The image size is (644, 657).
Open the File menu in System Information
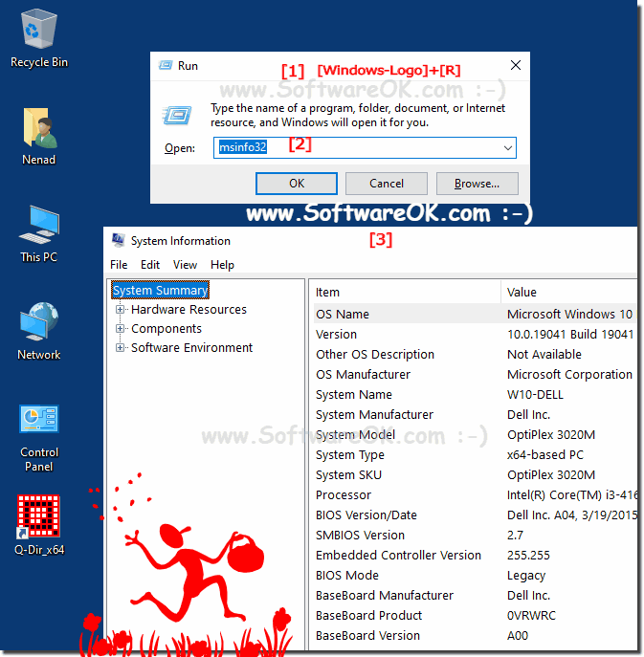(x=119, y=265)
